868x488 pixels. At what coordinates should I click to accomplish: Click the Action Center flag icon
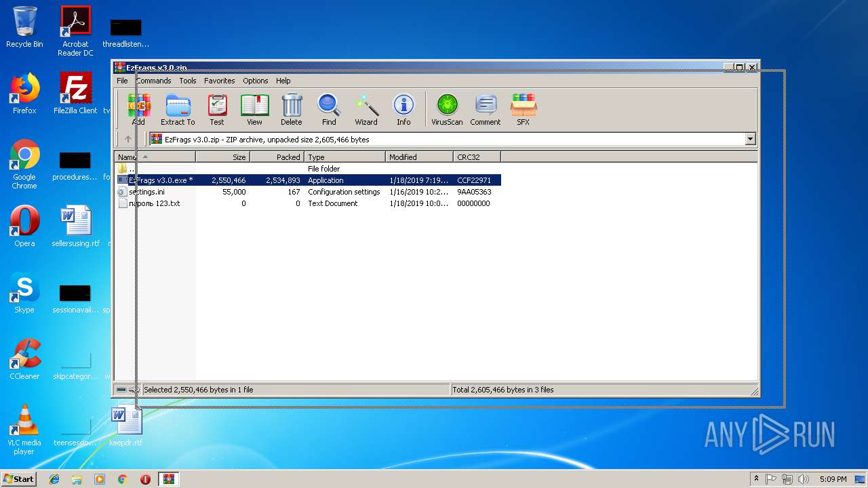point(771,479)
